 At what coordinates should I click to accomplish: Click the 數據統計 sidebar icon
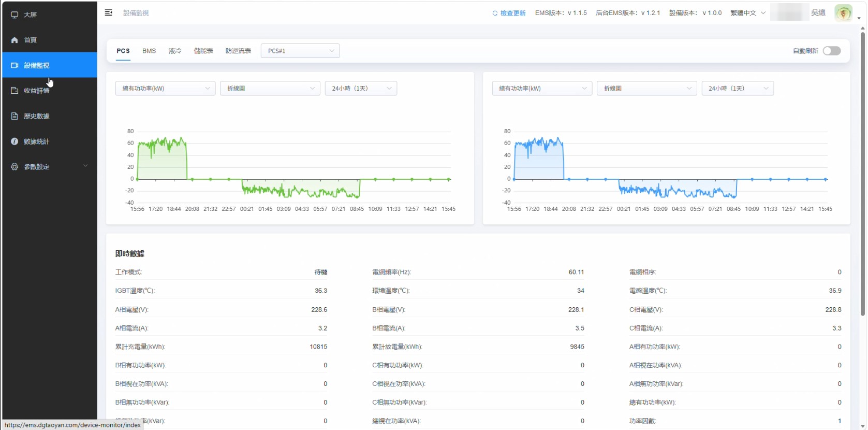14,141
